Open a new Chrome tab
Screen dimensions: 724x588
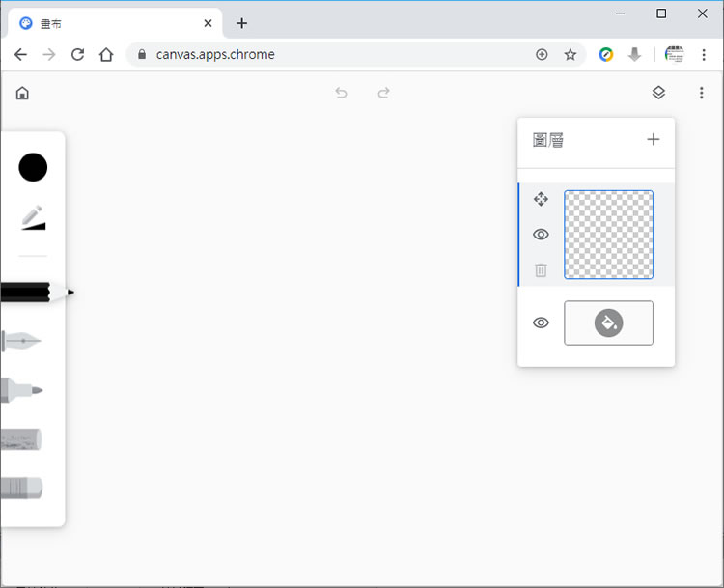(x=241, y=23)
